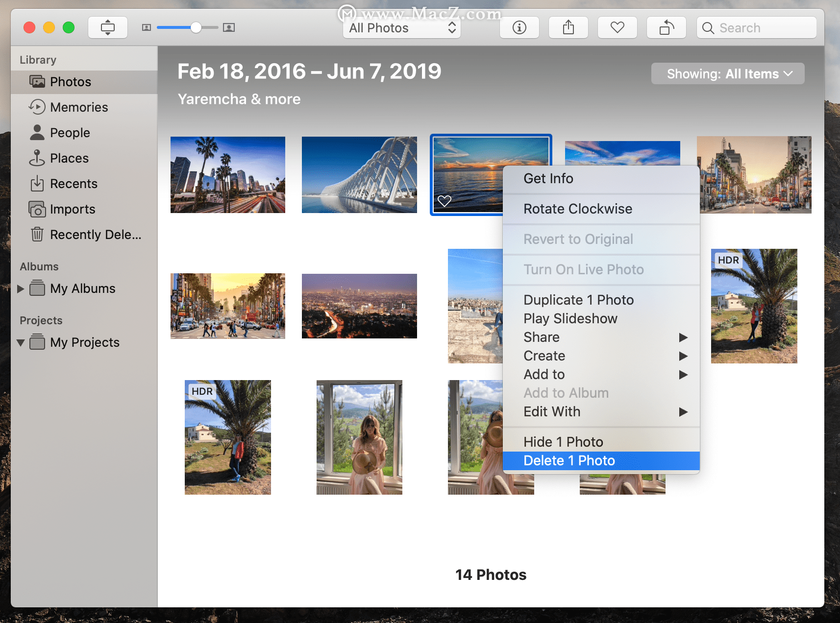Toggle the Favorite heart toolbar button
The width and height of the screenshot is (840, 623).
click(618, 27)
